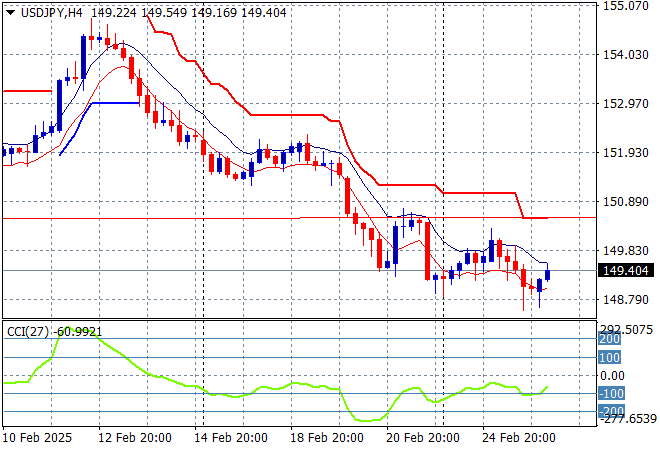Click the OHLC close value 149.404 in header

(264, 13)
